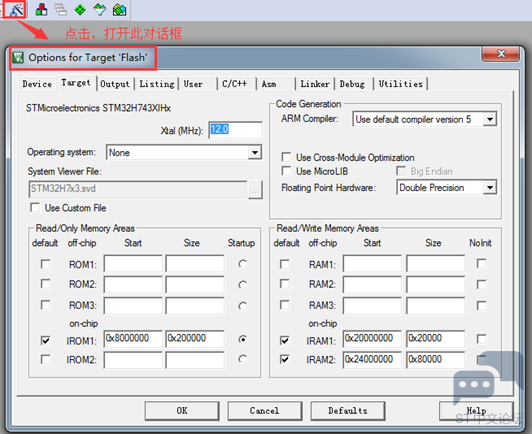
Task: Check the IROM2 default checkbox
Action: 45,359
